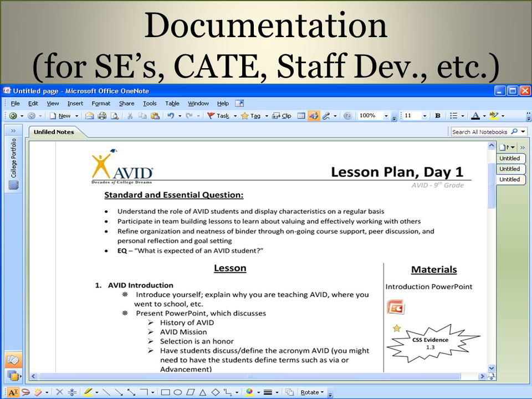Open the font size 11 dropdown
Image resolution: width=532 pixels, height=399 pixels.
[x=424, y=116]
